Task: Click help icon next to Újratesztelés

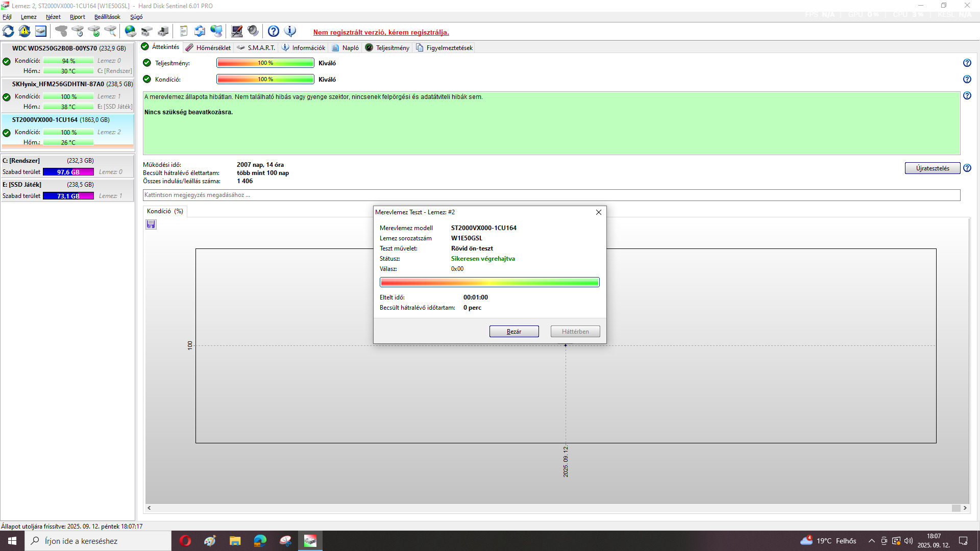Action: 967,168
